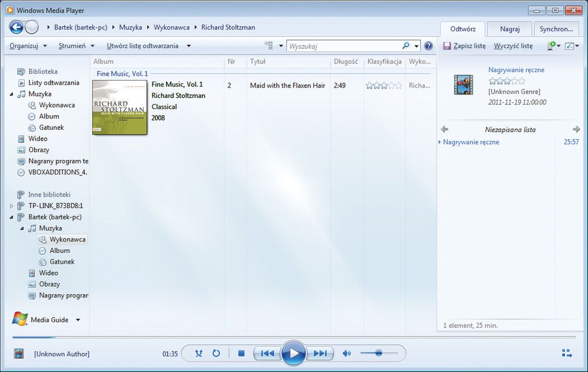Select the Maid with the Flaxen Hair track
The image size is (588, 372).
pyautogui.click(x=287, y=86)
